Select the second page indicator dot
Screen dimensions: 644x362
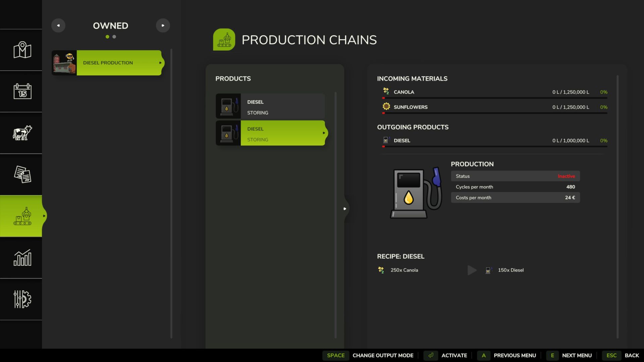point(114,37)
